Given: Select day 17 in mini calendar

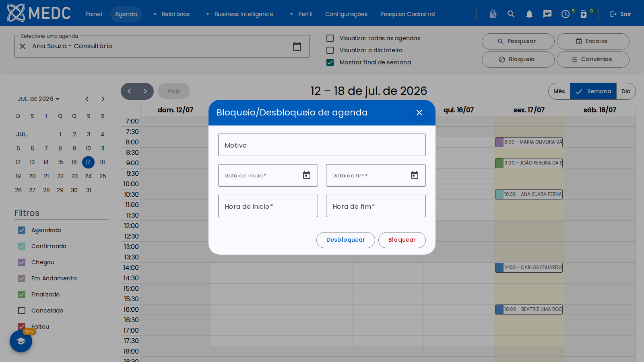Looking at the screenshot, I should point(88,162).
